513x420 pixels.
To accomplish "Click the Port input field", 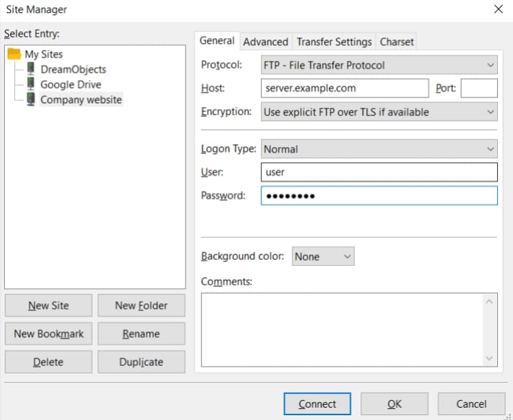I will (x=479, y=88).
